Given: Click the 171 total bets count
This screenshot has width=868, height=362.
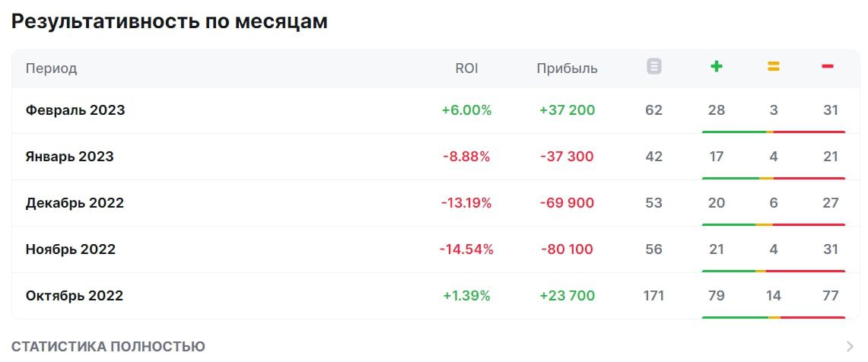Looking at the screenshot, I should [653, 296].
